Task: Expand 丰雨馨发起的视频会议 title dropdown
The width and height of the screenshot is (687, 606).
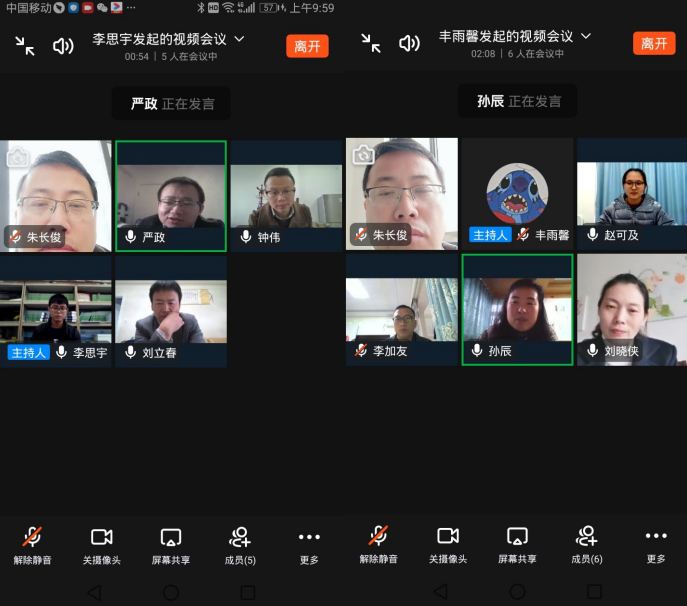Action: click(x=586, y=36)
